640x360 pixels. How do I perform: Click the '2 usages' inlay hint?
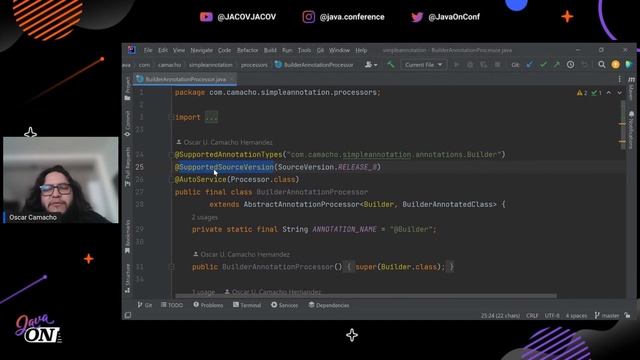[x=205, y=217]
